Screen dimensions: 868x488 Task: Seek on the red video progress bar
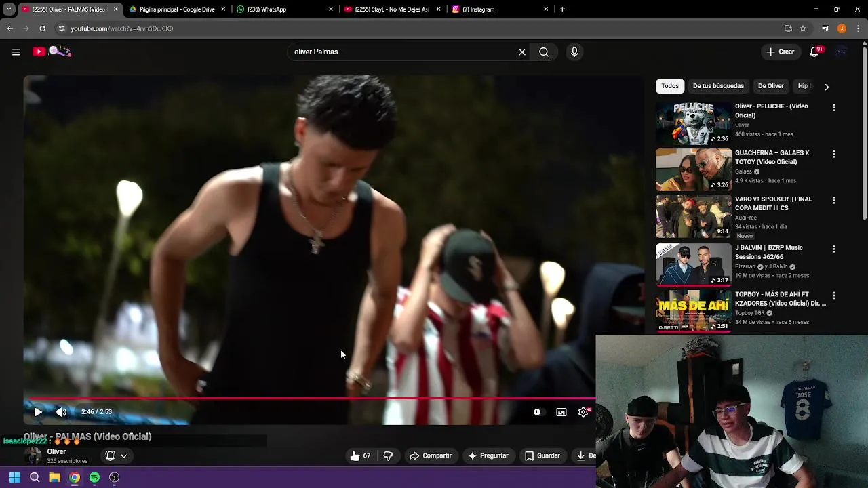click(x=310, y=399)
